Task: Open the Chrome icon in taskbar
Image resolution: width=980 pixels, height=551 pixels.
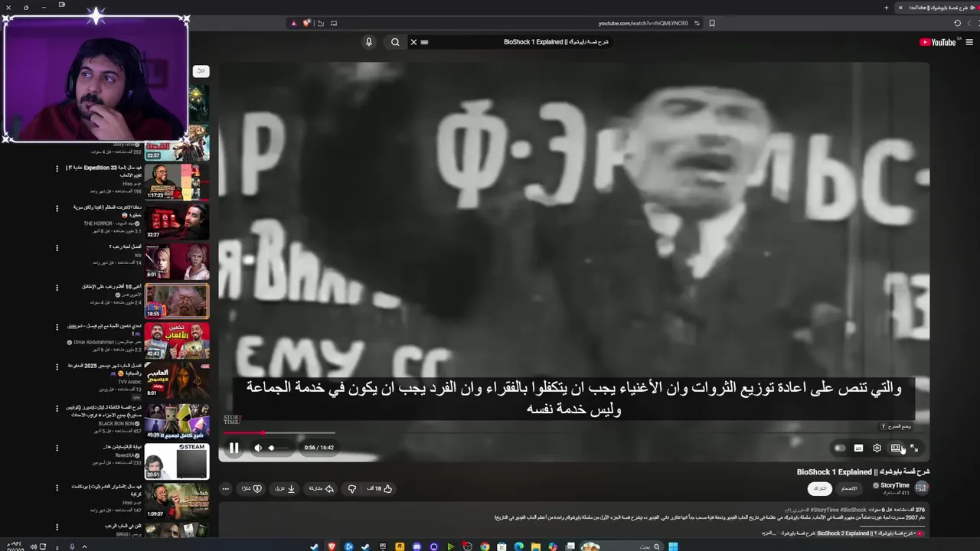Action: [485, 546]
